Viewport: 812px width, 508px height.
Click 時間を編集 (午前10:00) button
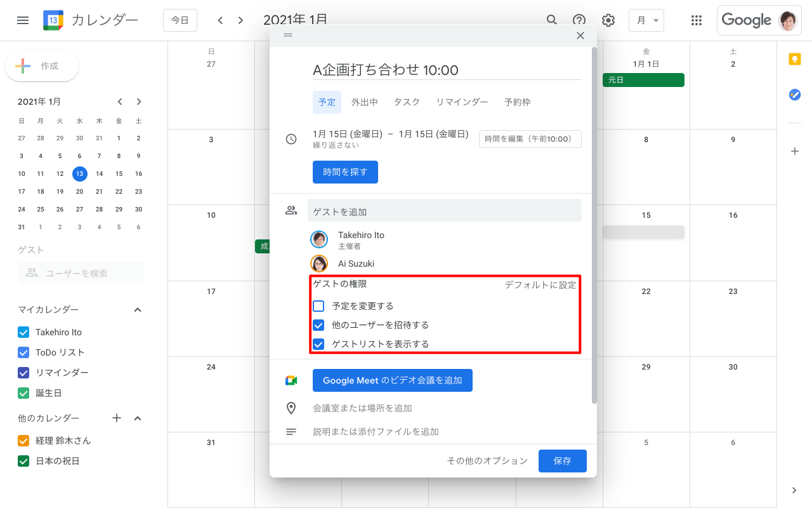coord(530,139)
